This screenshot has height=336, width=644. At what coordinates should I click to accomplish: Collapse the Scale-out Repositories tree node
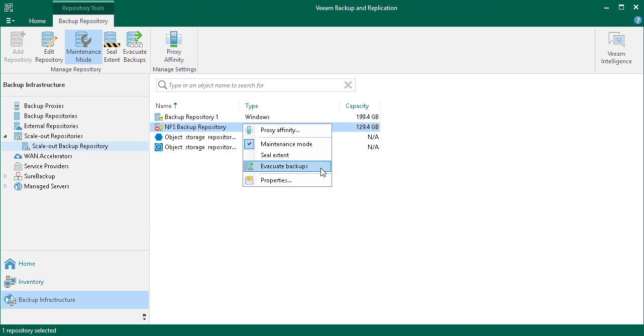4,136
